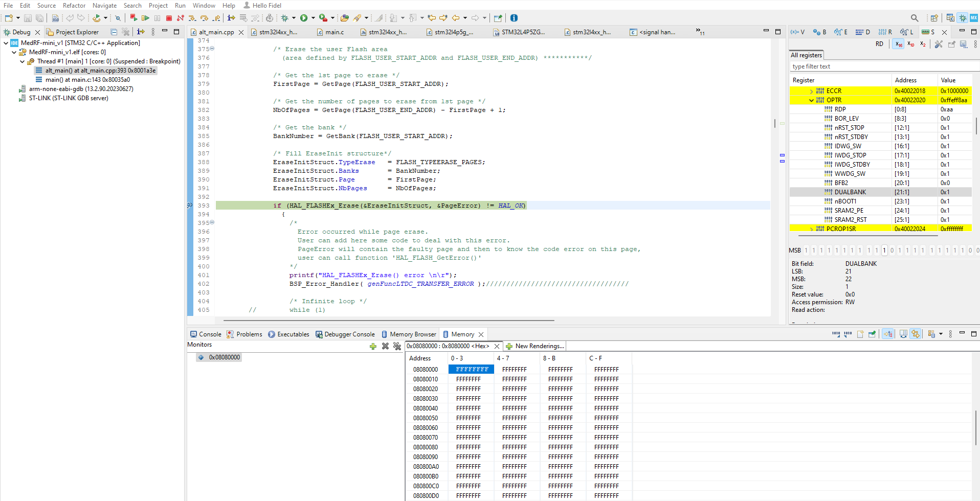Save the current file (floppy icon)

pos(28,17)
